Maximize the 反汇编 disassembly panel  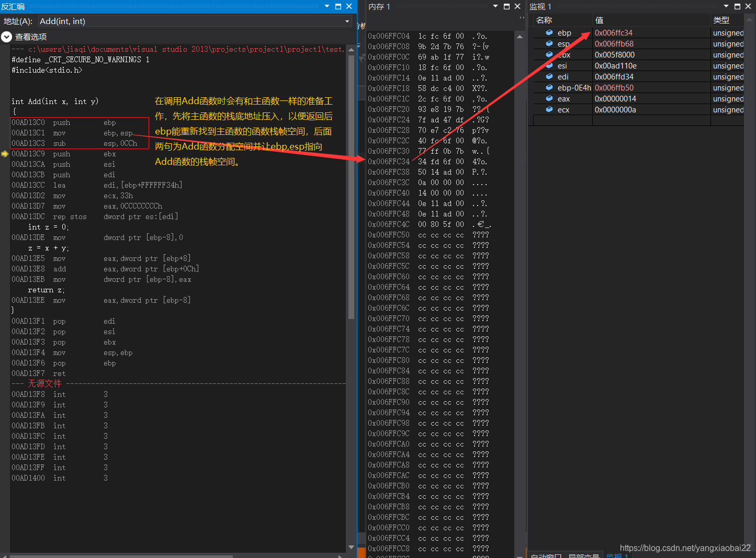click(338, 6)
